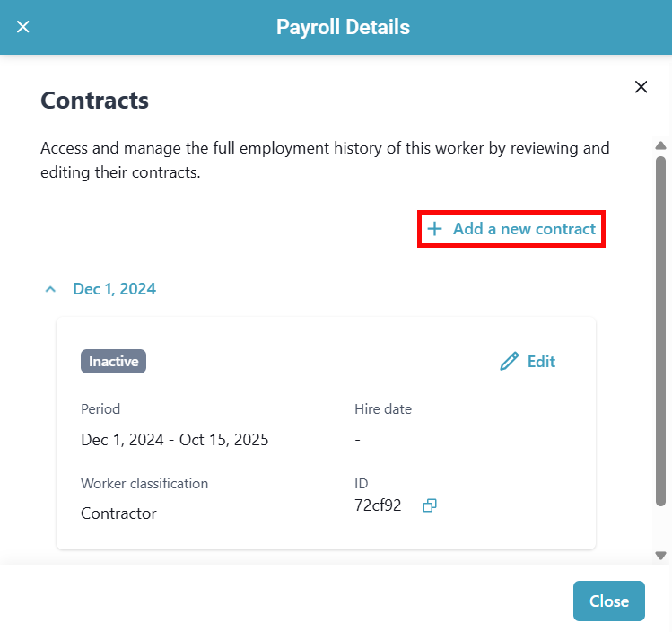The height and width of the screenshot is (632, 672).
Task: Click the vertical scrollbar thumb
Action: coord(660,332)
